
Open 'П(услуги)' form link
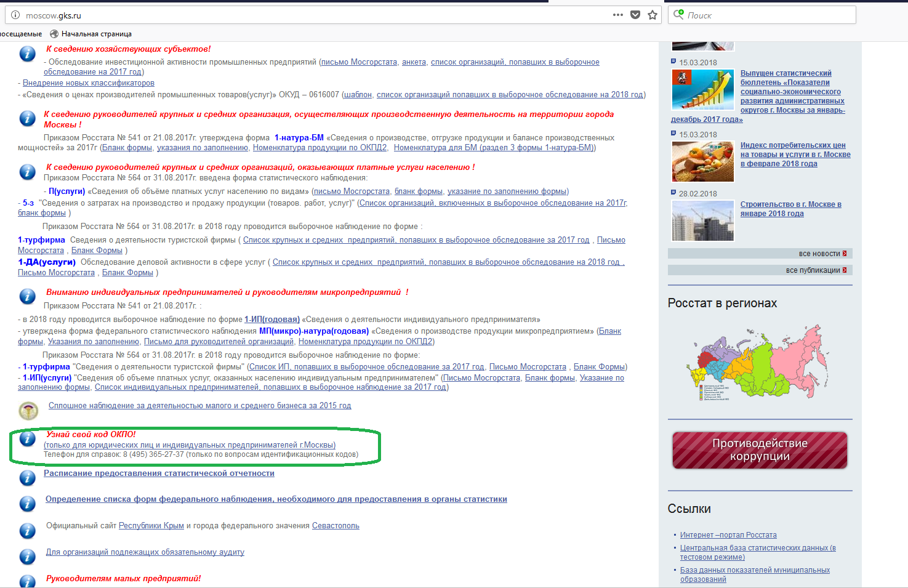click(67, 191)
